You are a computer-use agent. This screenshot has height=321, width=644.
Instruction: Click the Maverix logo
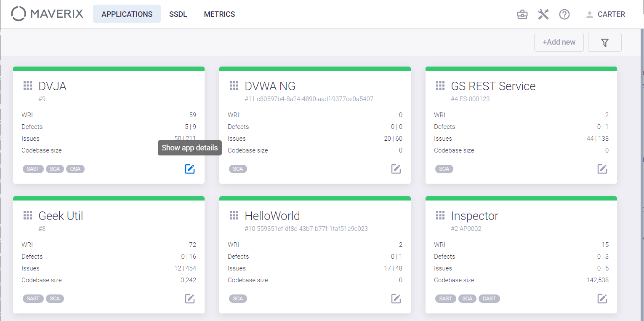pos(47,14)
